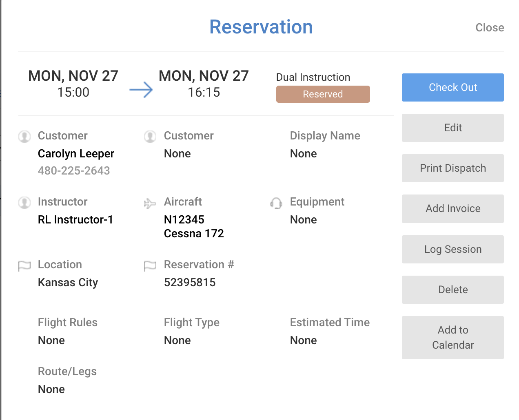Click the Flight Type label
519x420 pixels.
(x=192, y=323)
